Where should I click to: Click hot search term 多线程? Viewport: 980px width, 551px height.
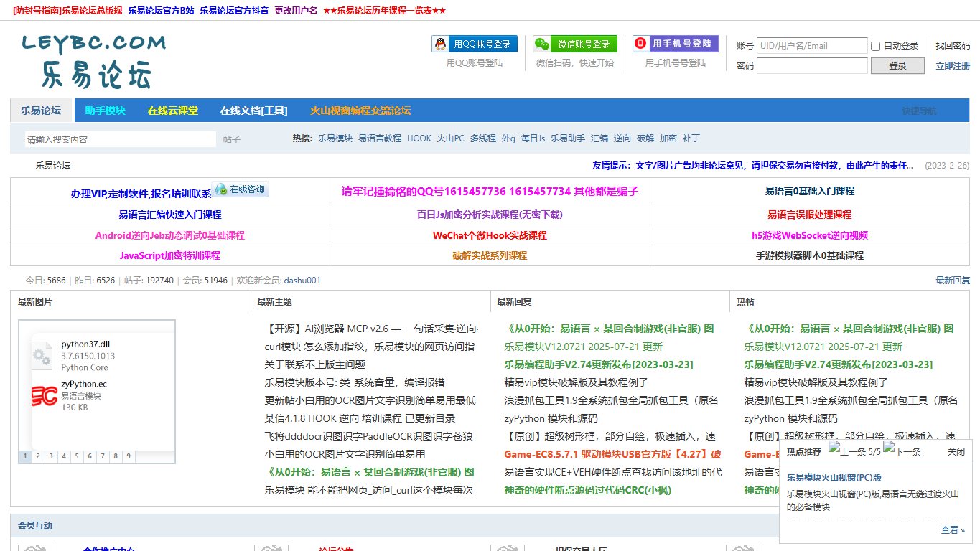[x=483, y=138]
